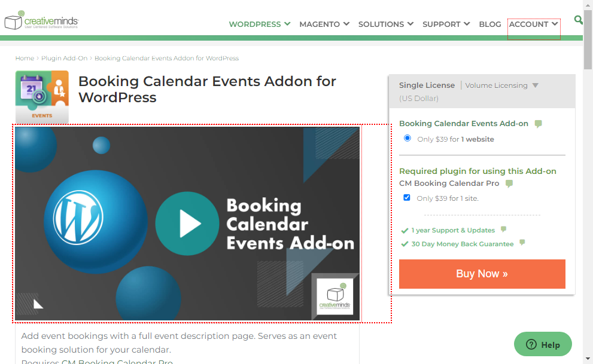Open the Help widget
Image resolution: width=593 pixels, height=364 pixels.
(x=543, y=344)
